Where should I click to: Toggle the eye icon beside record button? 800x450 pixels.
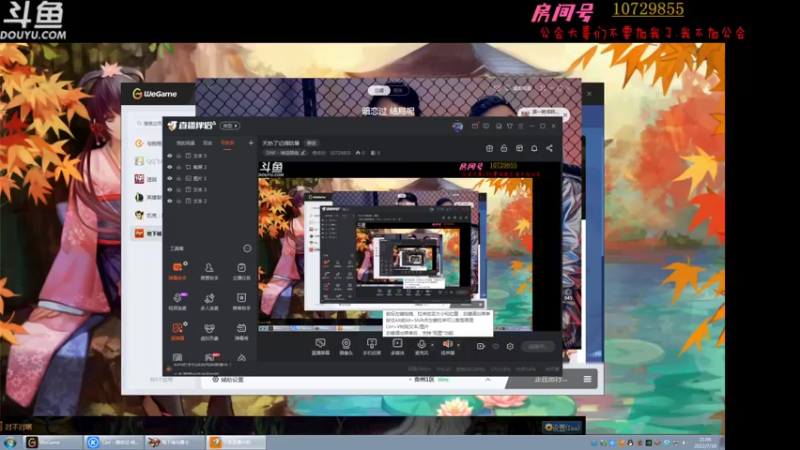495,346
